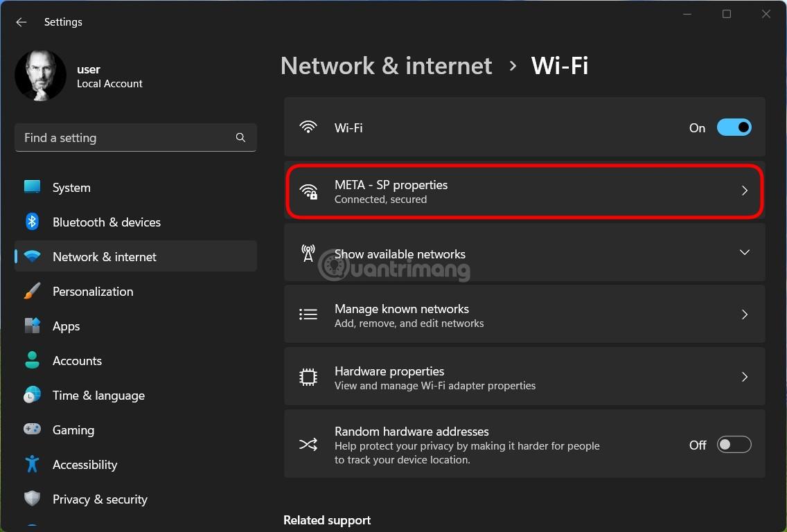Open Gaming settings
This screenshot has height=532, width=787.
(136, 429)
